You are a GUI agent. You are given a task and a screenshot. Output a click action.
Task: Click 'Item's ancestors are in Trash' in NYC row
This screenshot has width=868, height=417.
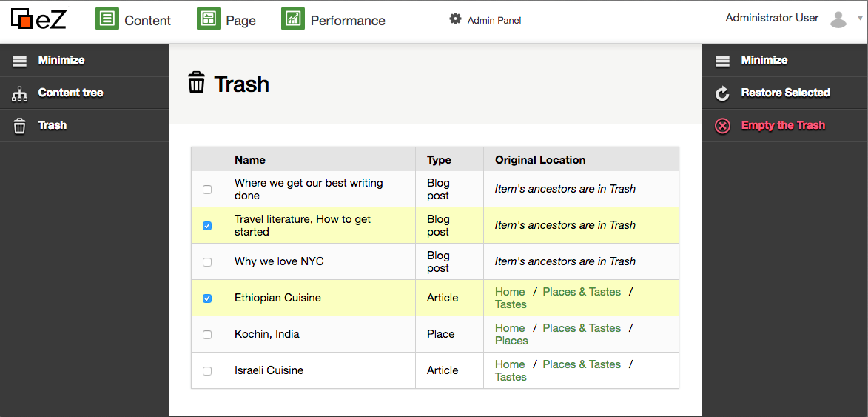[565, 261]
